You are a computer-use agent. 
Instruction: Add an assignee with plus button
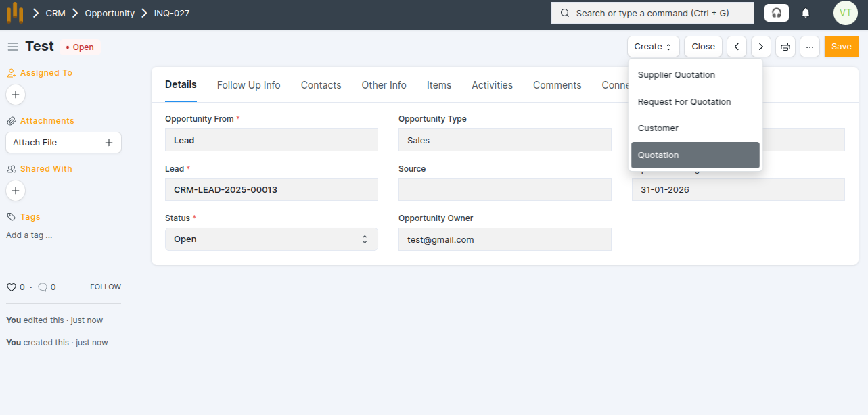click(x=16, y=95)
